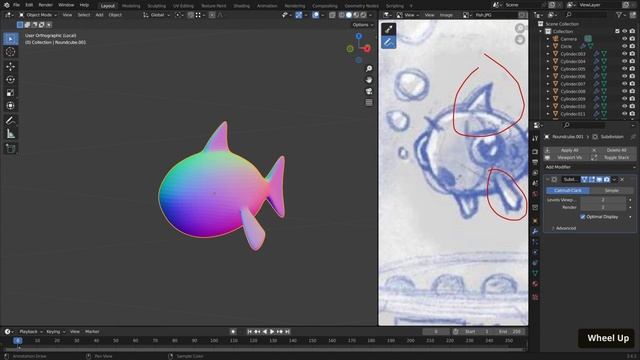Activate the Rotate tool
640x360 pixels.
click(x=11, y=80)
